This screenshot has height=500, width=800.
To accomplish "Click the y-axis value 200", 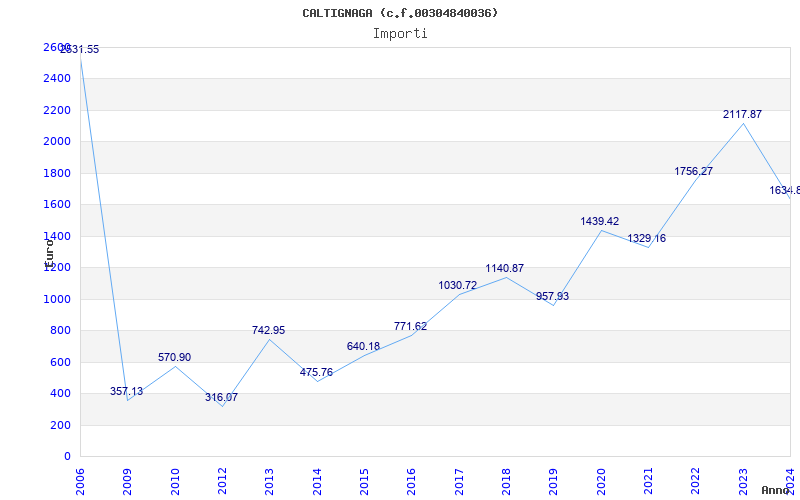I will [x=60, y=425].
